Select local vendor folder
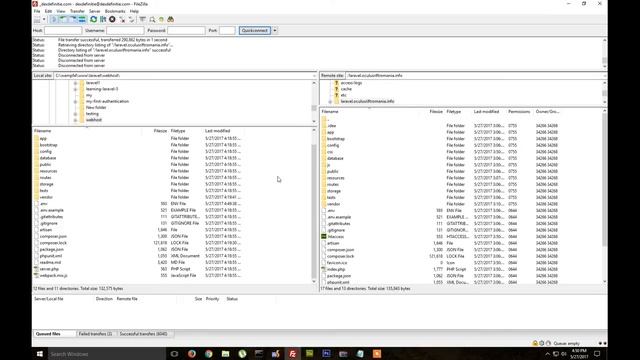640x360 pixels. pyautogui.click(x=46, y=197)
